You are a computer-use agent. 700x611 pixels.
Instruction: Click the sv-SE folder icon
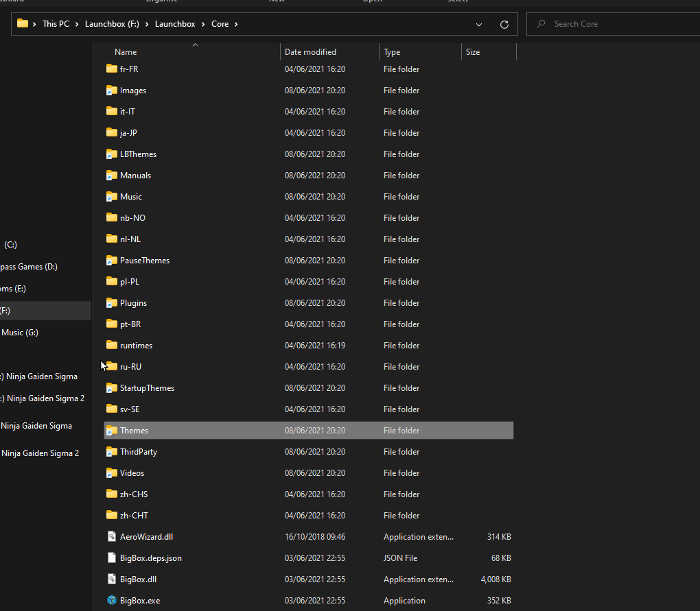112,409
